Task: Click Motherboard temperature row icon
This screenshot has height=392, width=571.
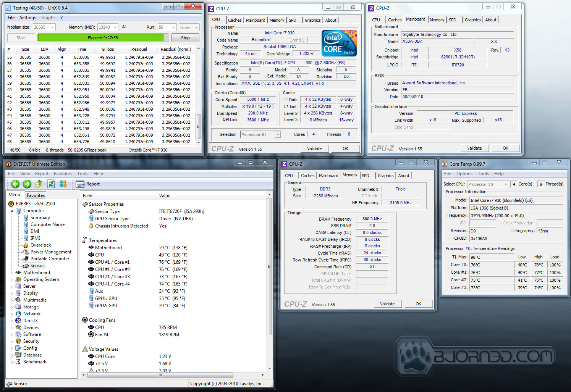Action: click(91, 247)
